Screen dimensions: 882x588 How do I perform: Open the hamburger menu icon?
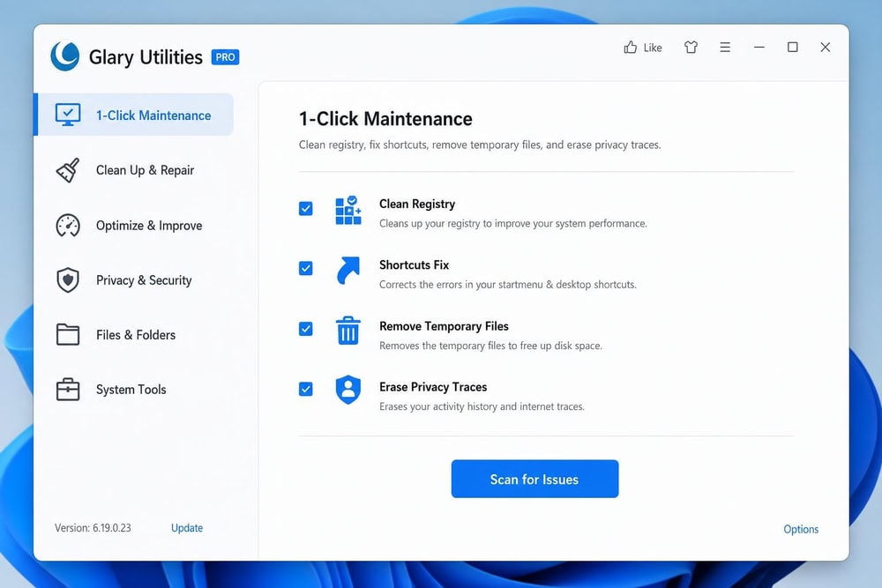725,48
